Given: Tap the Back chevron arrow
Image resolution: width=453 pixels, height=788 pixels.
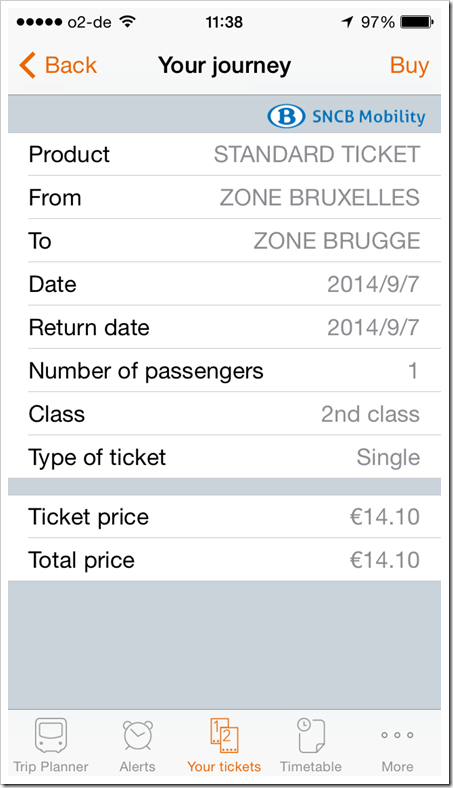Looking at the screenshot, I should coord(28,65).
